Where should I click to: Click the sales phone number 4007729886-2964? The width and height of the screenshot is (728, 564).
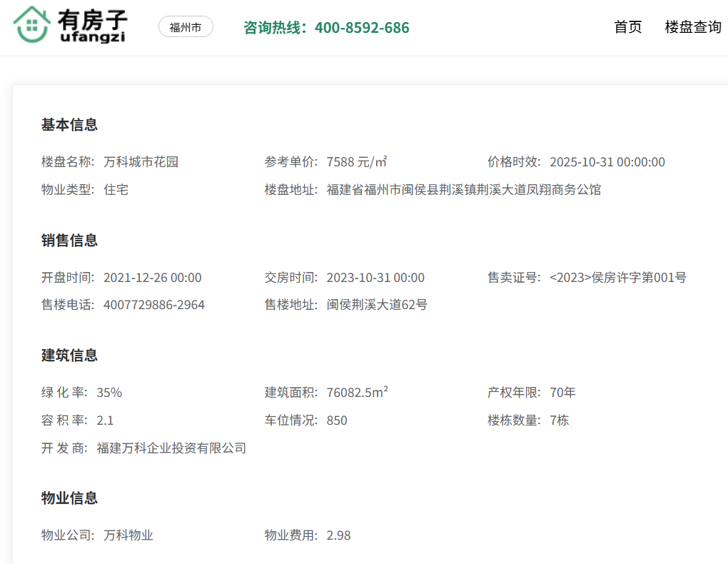click(154, 306)
